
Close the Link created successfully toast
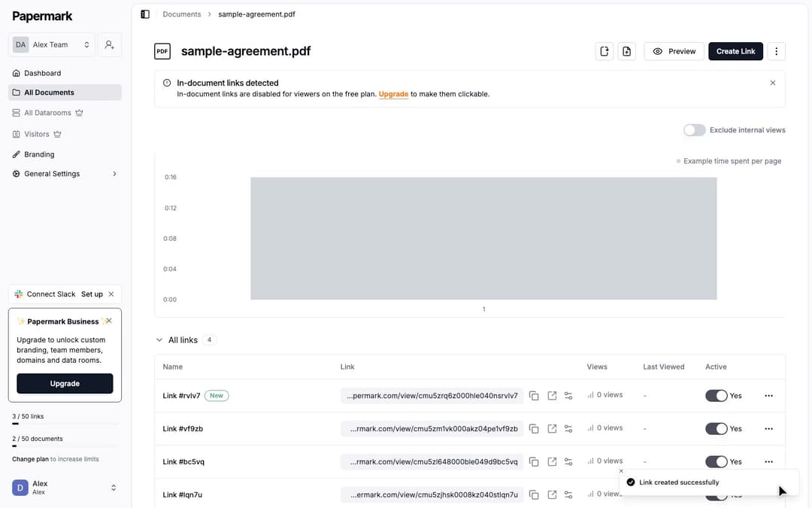pyautogui.click(x=621, y=471)
